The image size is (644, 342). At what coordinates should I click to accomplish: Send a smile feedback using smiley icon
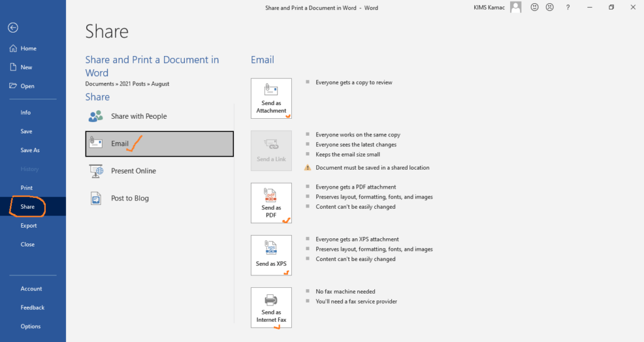(535, 7)
